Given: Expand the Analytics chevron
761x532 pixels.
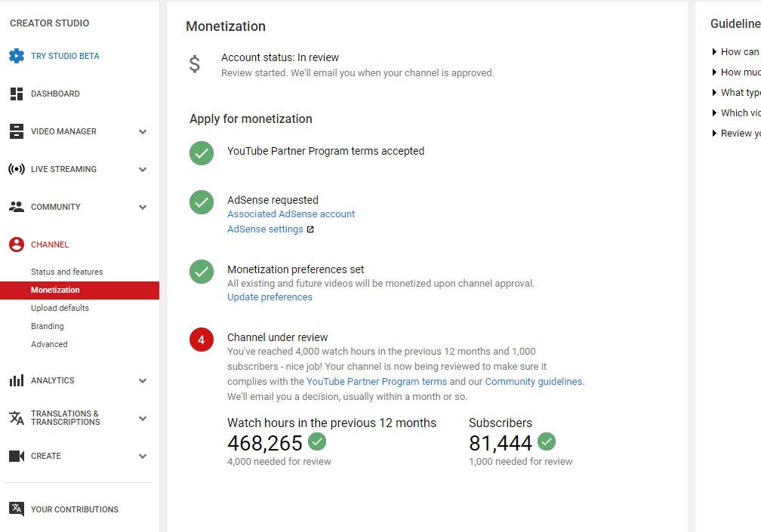Looking at the screenshot, I should (143, 380).
